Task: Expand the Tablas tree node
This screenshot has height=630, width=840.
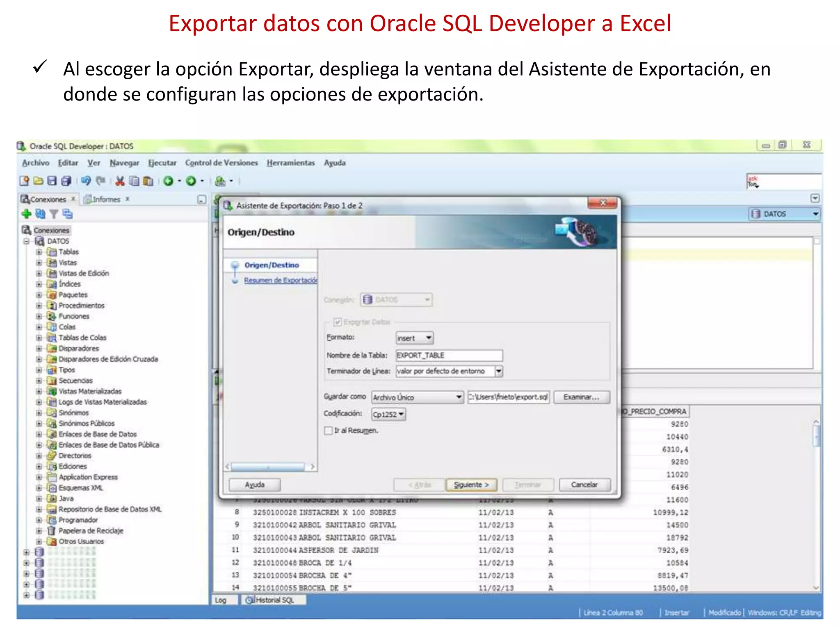Action: tap(39, 252)
